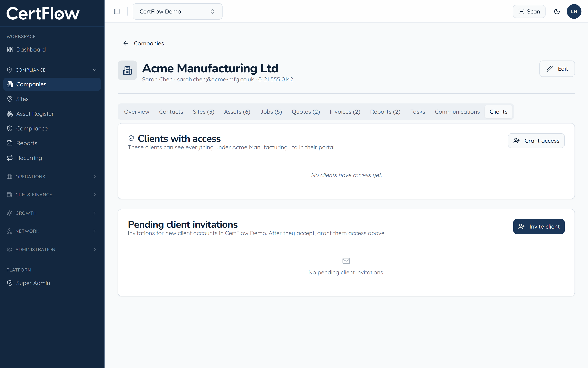588x368 pixels.
Task: Click the Acme Manufacturing building icon
Action: (127, 70)
